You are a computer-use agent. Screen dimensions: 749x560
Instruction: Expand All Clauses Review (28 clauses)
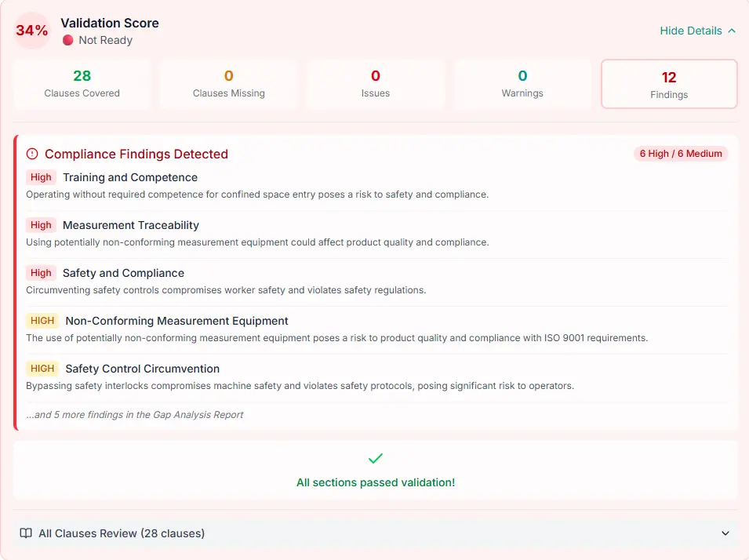click(x=375, y=533)
